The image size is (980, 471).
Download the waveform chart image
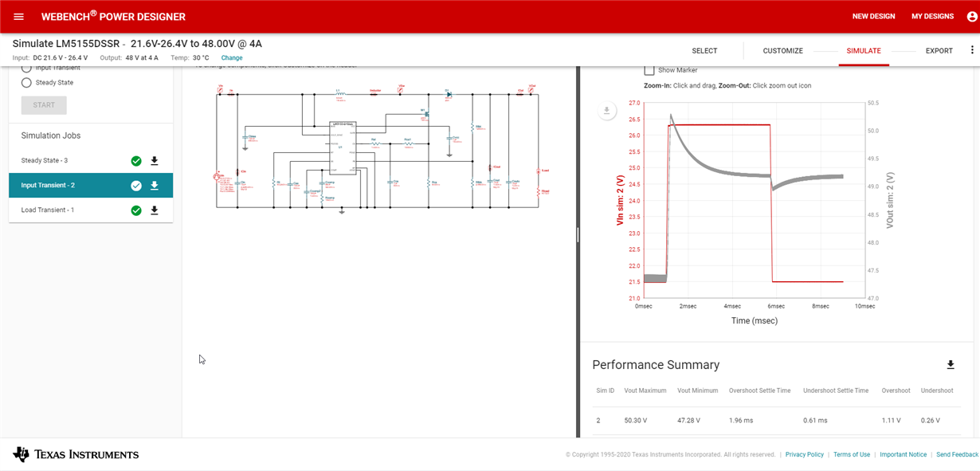point(607,112)
